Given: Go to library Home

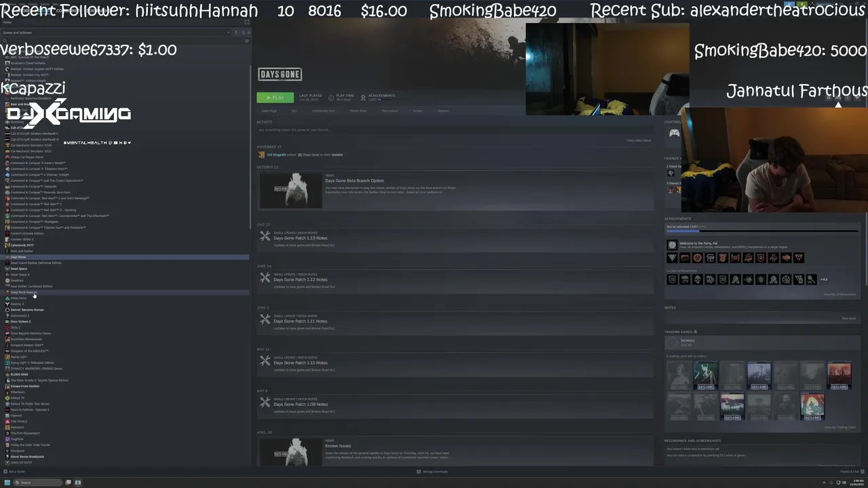Looking at the screenshot, I should (7, 22).
